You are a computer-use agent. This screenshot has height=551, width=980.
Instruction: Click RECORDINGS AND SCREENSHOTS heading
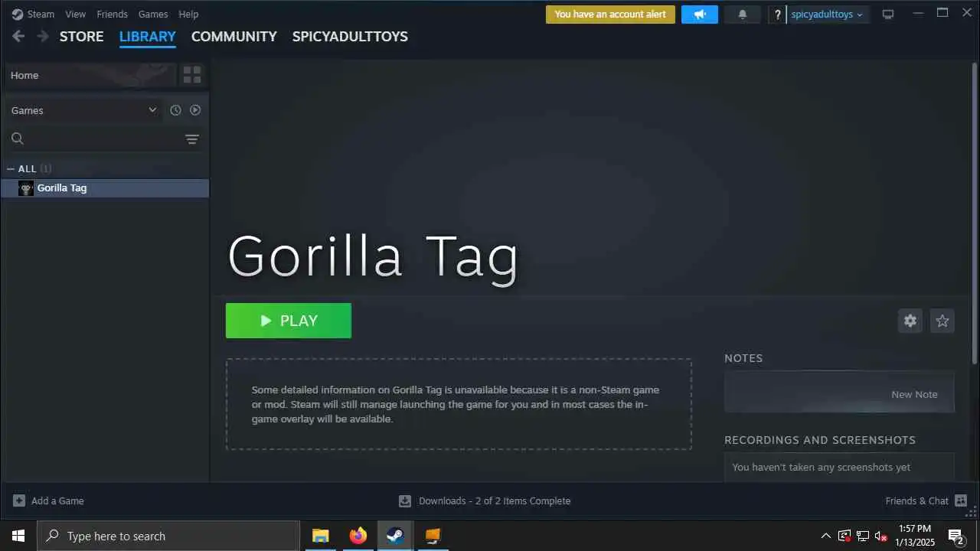820,440
